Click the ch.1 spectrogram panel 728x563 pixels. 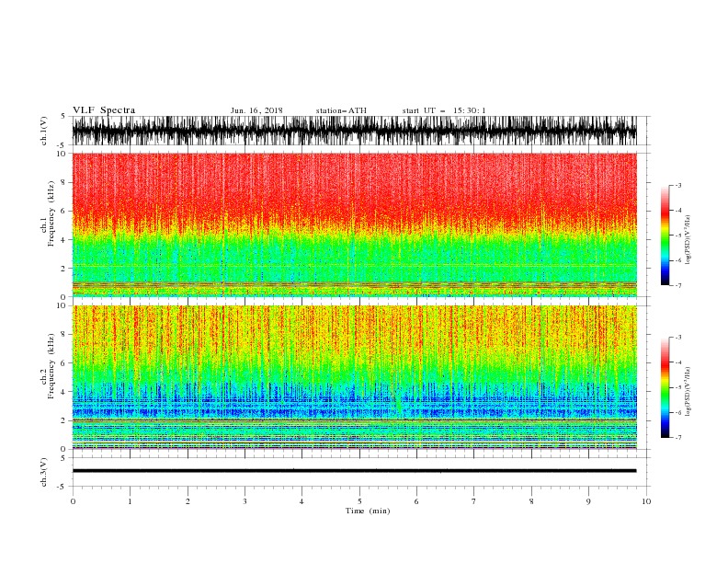pos(354,224)
